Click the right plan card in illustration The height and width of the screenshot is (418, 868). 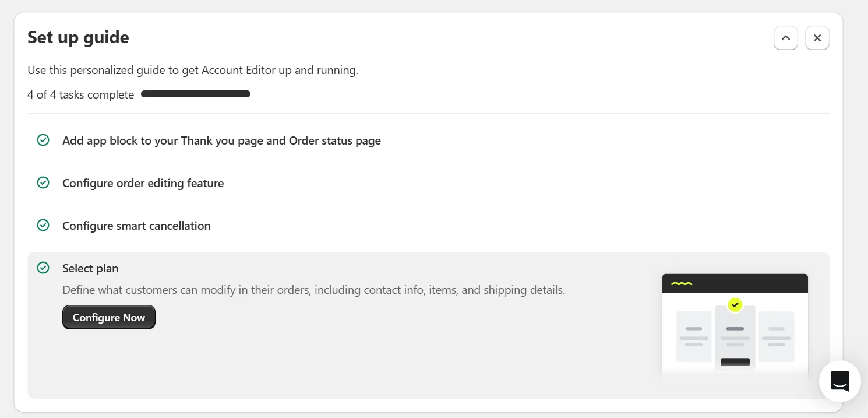777,336
